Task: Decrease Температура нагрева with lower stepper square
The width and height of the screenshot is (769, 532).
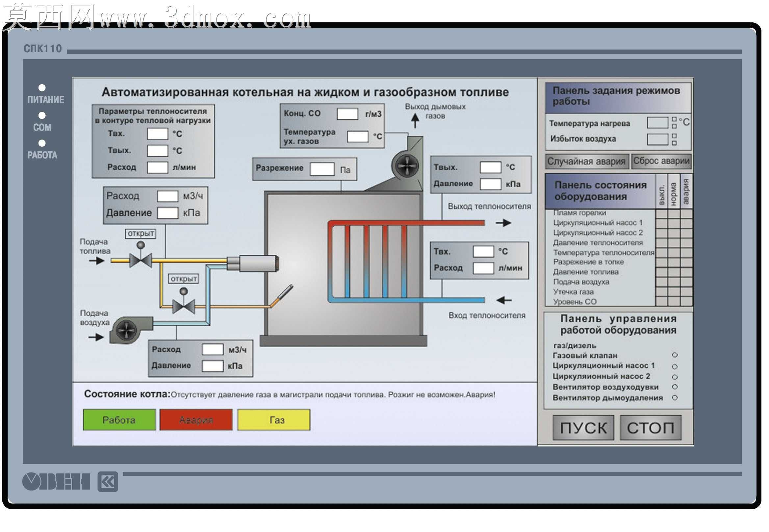Action: (x=674, y=126)
